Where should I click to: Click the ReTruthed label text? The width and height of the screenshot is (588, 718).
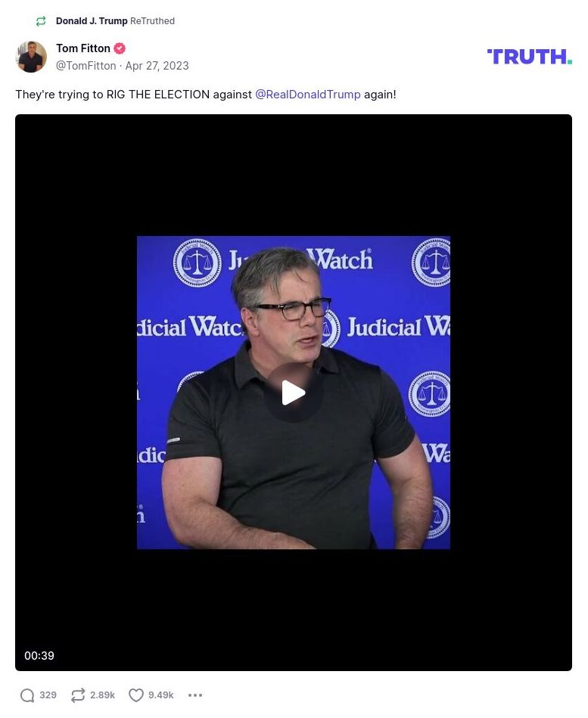[153, 21]
